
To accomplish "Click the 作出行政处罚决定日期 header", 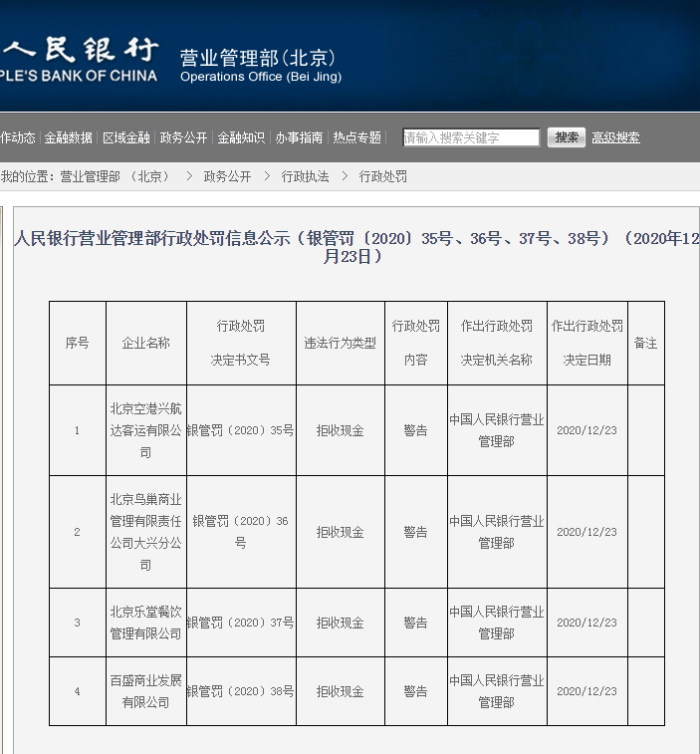I will (587, 343).
